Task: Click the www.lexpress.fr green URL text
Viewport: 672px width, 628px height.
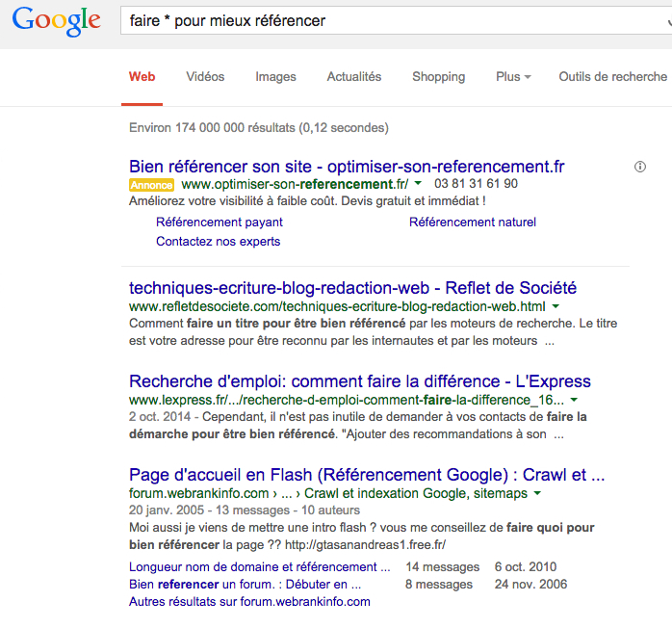Action: coord(347,400)
